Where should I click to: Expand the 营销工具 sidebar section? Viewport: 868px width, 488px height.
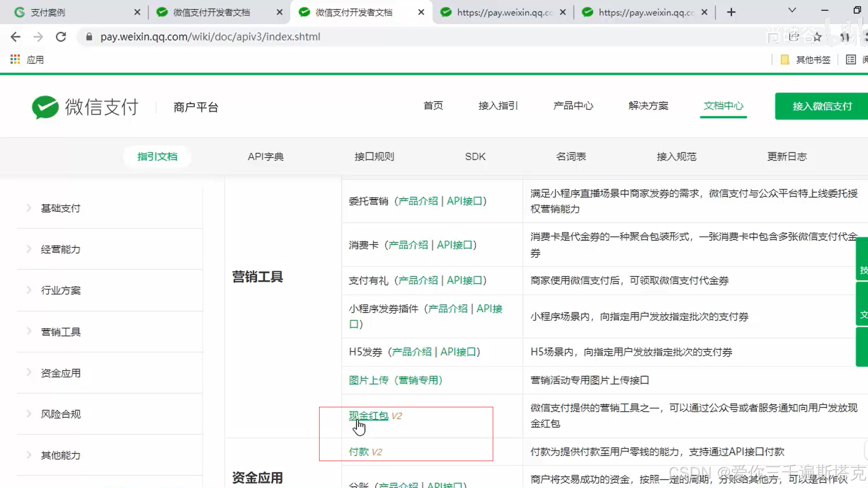click(x=60, y=332)
